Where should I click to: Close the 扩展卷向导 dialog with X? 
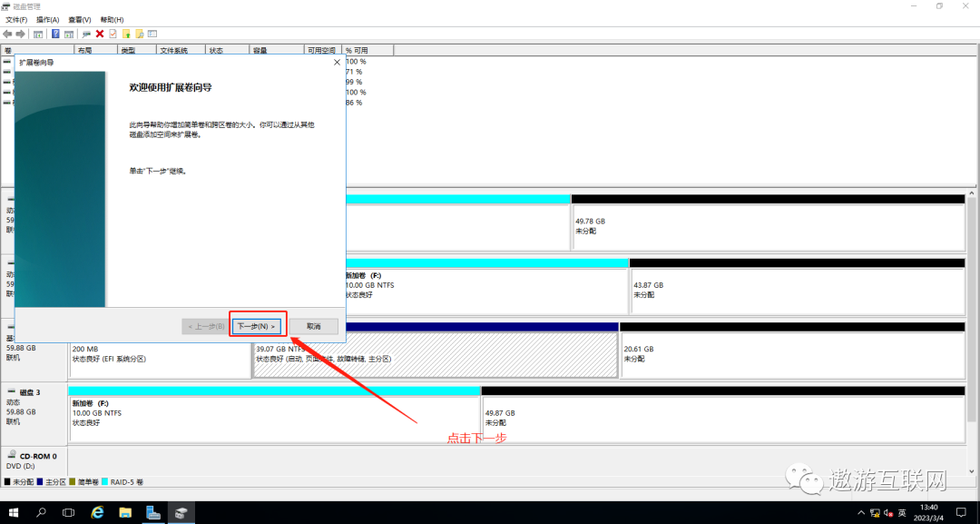tap(337, 63)
